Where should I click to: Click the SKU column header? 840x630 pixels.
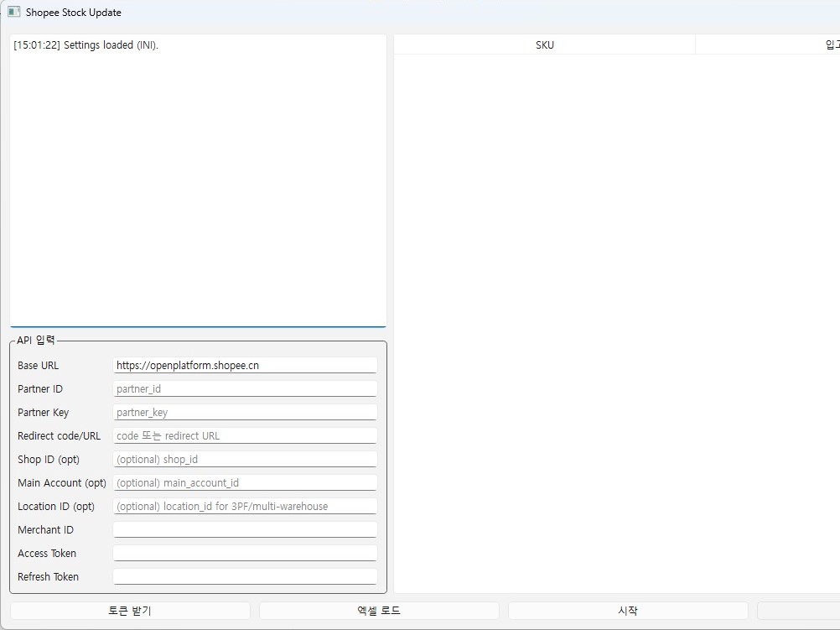point(544,45)
